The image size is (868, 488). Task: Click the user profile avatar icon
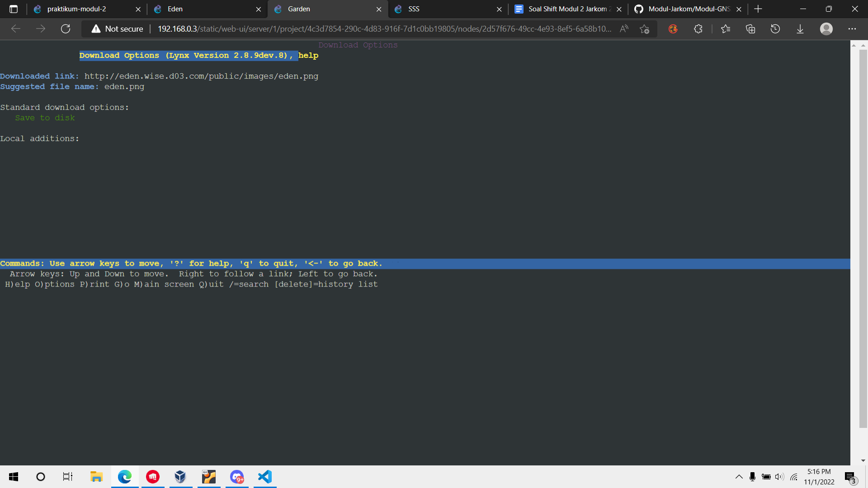[826, 29]
